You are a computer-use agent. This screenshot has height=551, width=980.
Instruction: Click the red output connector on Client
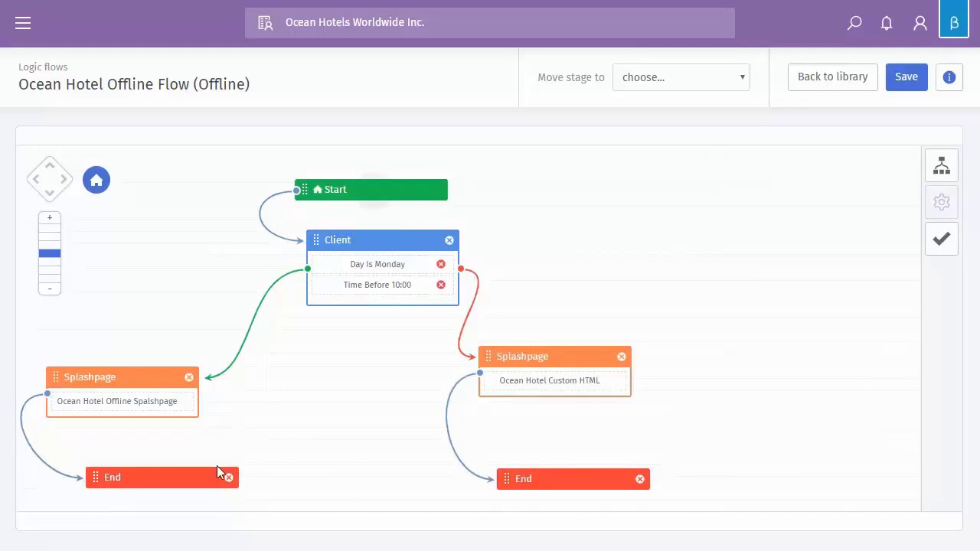coord(461,269)
